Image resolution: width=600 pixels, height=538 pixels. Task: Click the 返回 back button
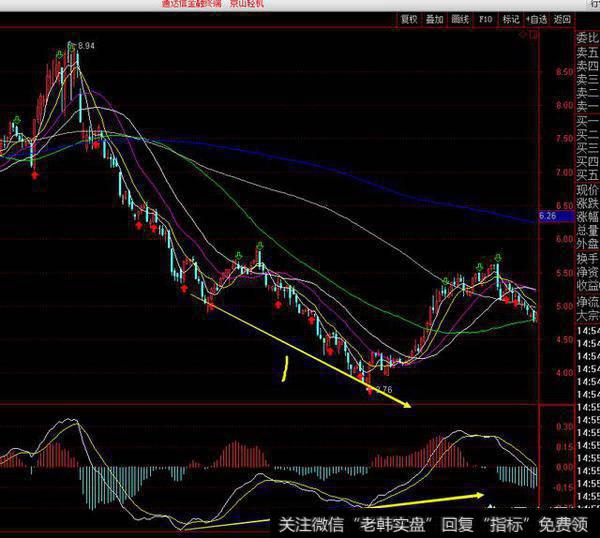pyautogui.click(x=562, y=19)
